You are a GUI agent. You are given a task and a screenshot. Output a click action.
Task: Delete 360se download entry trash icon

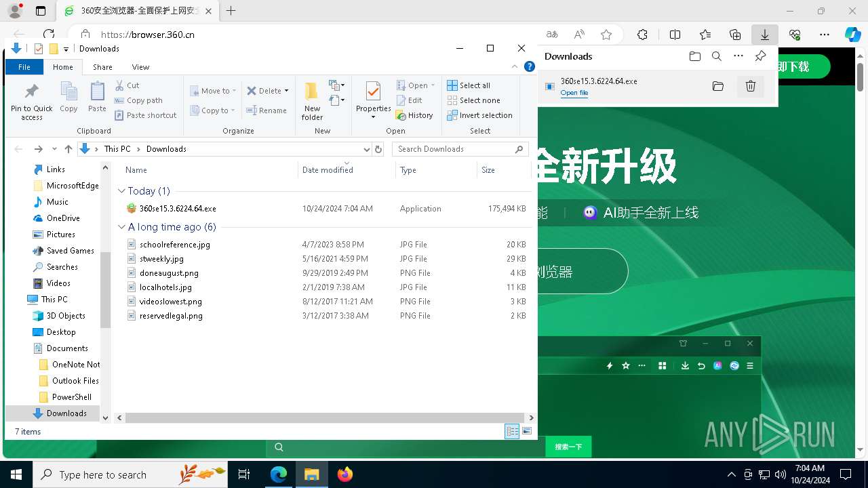click(x=751, y=86)
